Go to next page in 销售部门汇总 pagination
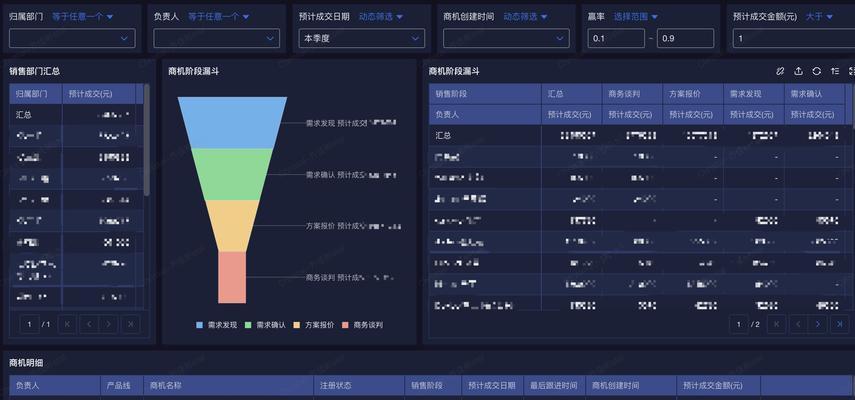855x400 pixels. pyautogui.click(x=109, y=324)
